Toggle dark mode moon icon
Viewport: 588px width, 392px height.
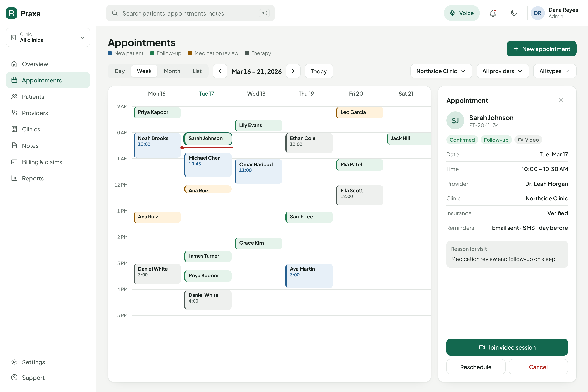(514, 13)
